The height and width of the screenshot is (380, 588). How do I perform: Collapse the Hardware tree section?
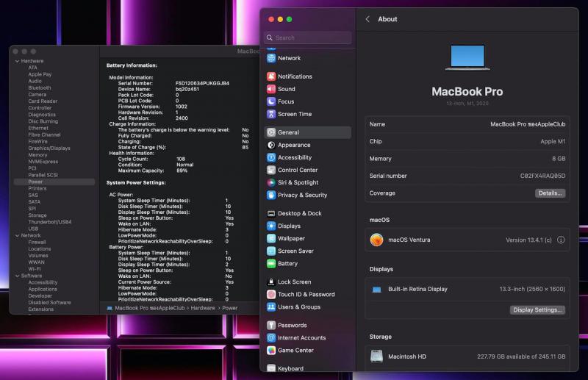[x=17, y=61]
